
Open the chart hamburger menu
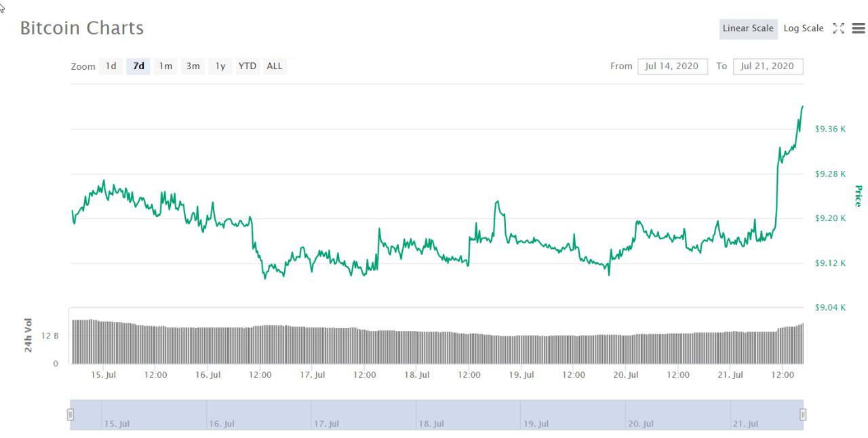click(x=859, y=28)
